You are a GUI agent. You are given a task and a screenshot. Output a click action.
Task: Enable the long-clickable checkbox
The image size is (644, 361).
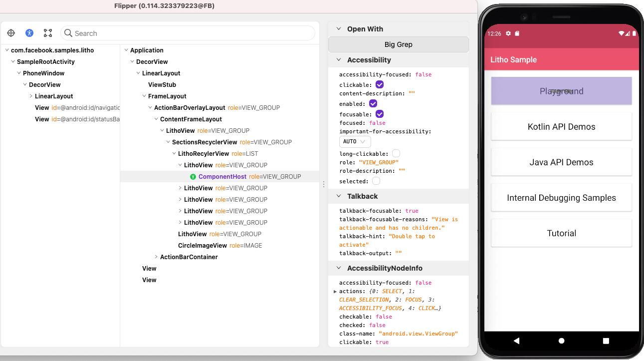pos(397,153)
